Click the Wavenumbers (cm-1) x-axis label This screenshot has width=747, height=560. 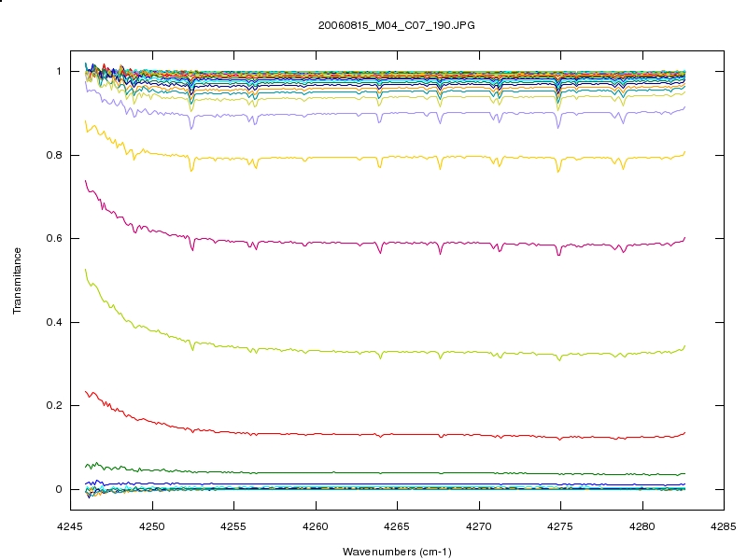coord(397,552)
